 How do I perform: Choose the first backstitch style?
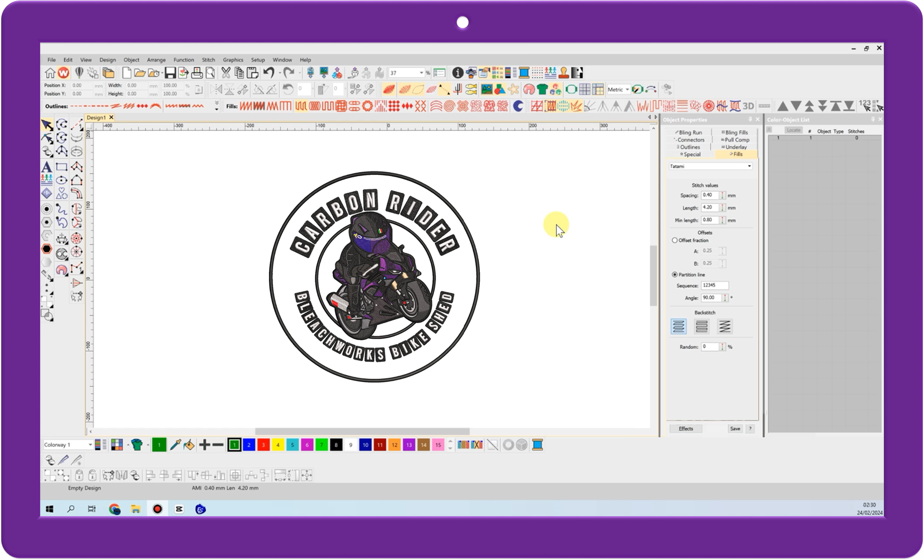pos(679,327)
